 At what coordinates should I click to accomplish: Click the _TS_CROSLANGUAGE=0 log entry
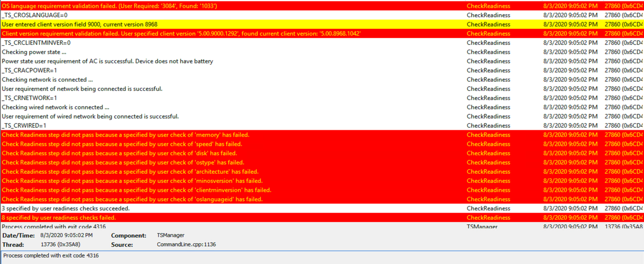[35, 15]
